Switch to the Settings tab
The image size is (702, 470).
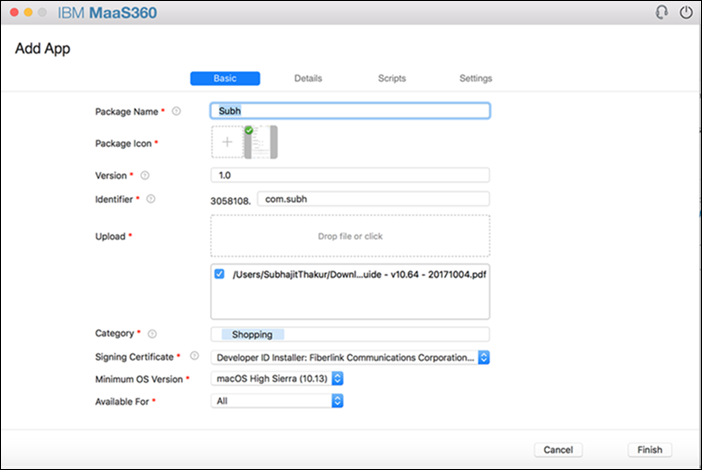tap(475, 78)
